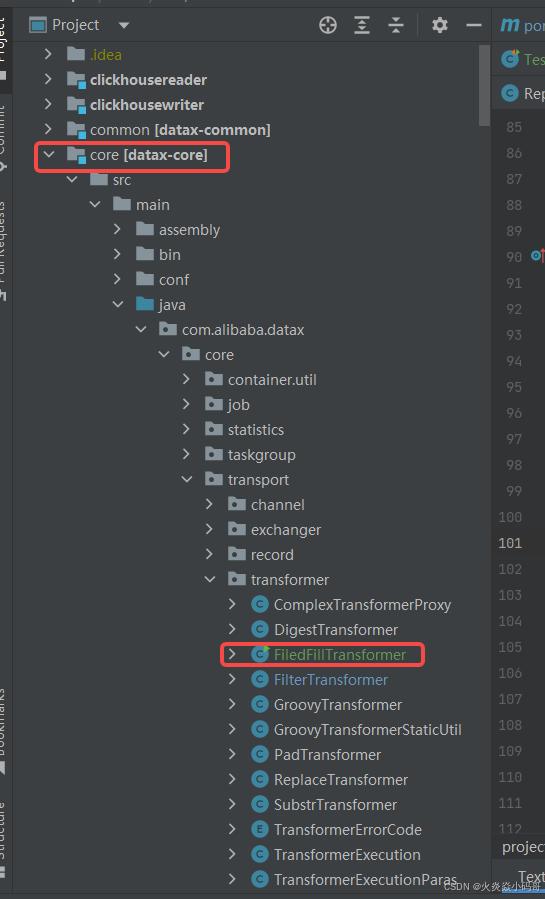Screen dimensions: 545x899
Task: Click the ReplaceTransformer class icon
Action: pyautogui.click(x=260, y=780)
